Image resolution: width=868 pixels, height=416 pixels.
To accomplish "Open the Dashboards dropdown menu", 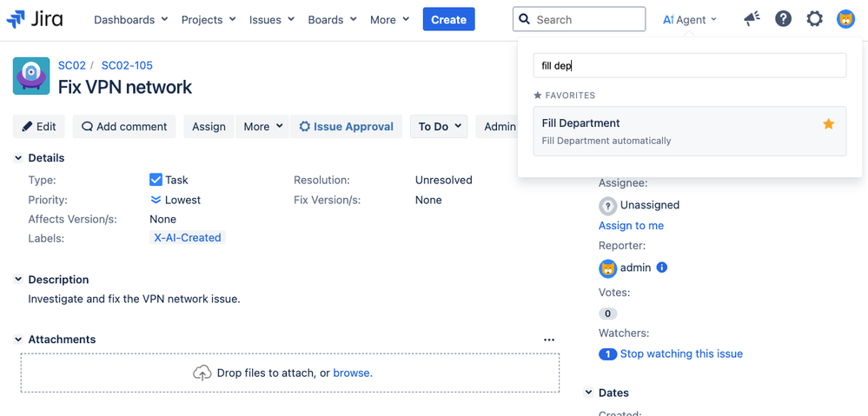I will click(130, 19).
